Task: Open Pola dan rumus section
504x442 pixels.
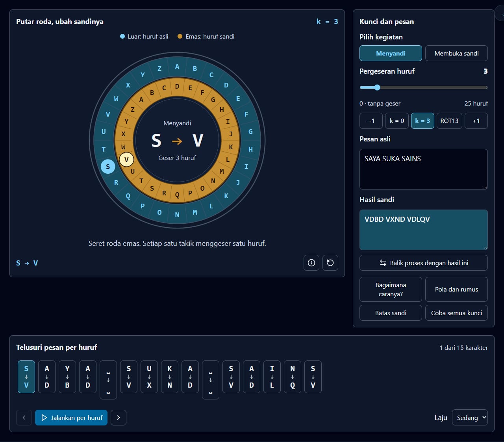Action: pyautogui.click(x=456, y=290)
